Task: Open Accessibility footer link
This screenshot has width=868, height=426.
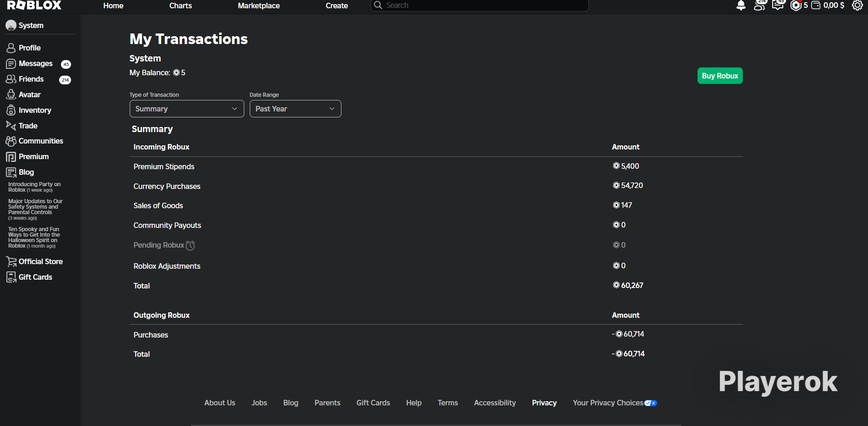Action: [x=495, y=403]
